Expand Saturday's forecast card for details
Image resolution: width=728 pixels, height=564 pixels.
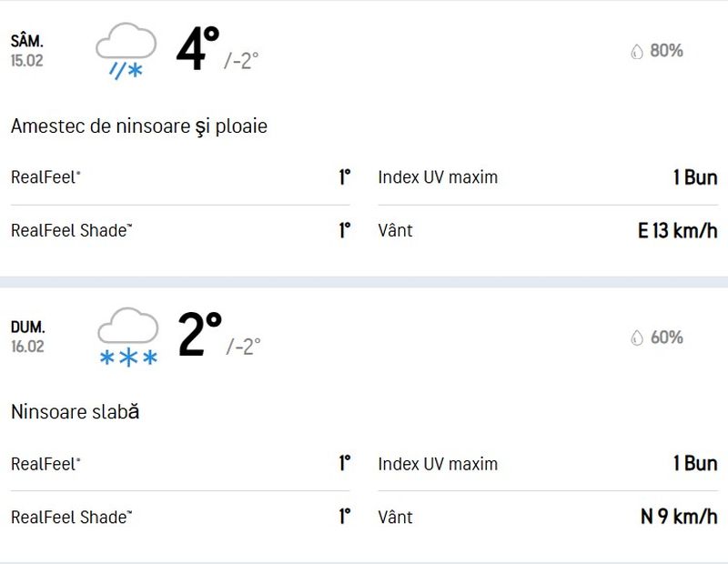pos(364,50)
